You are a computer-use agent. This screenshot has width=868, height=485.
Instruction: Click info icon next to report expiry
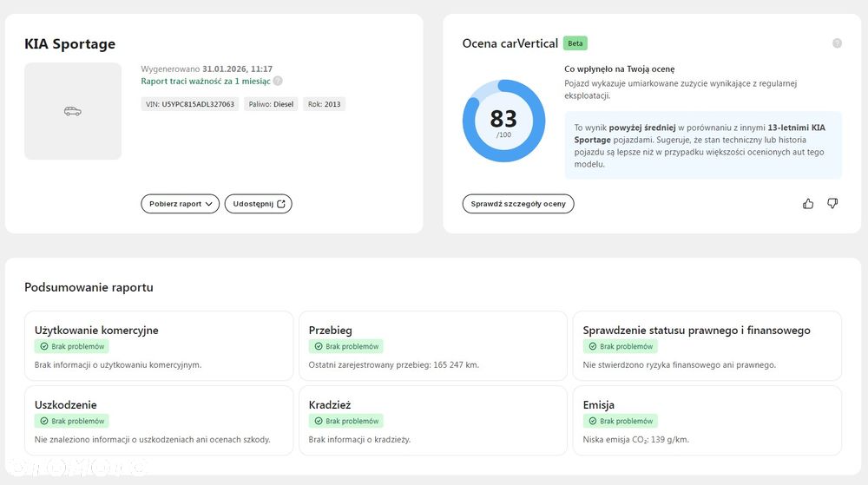point(278,81)
